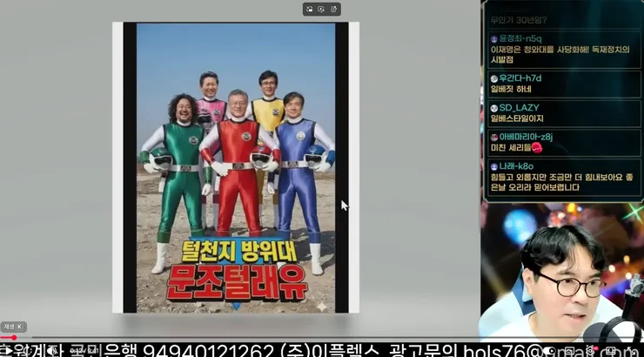Click the 윤정최-n5q avatar icon
This screenshot has height=357, width=644.
pyautogui.click(x=494, y=39)
